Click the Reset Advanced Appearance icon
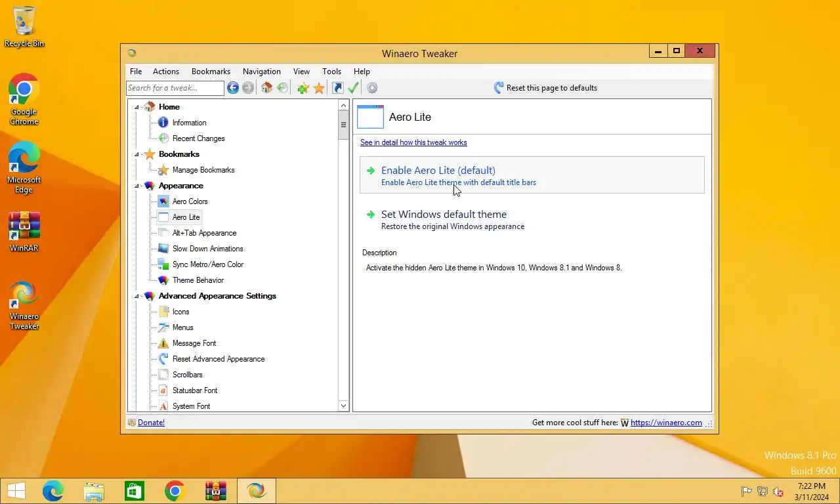This screenshot has height=504, width=840. tap(163, 359)
